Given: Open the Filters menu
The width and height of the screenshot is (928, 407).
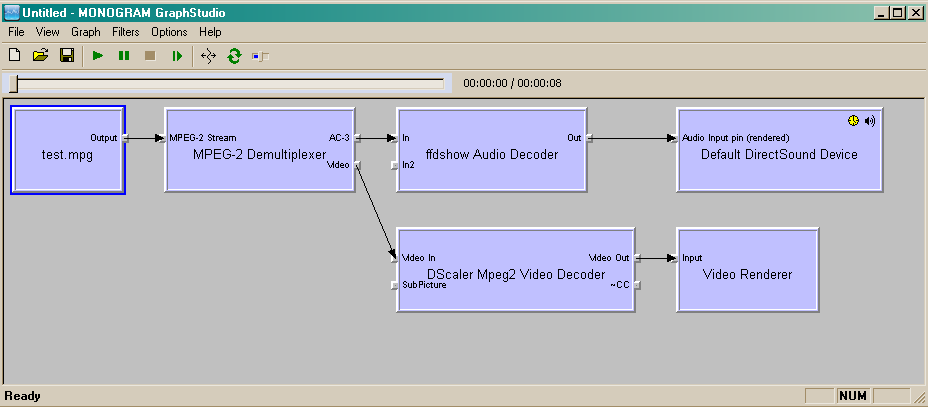Looking at the screenshot, I should click(125, 32).
